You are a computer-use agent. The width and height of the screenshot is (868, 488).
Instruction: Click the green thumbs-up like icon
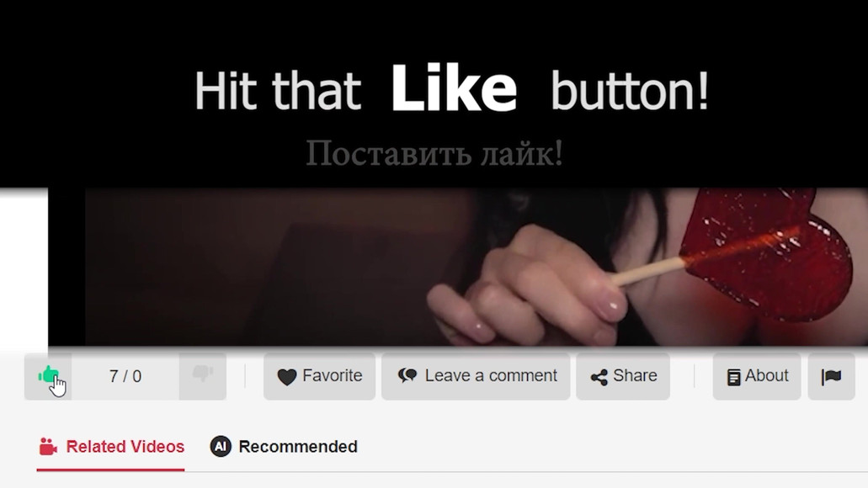click(x=48, y=375)
